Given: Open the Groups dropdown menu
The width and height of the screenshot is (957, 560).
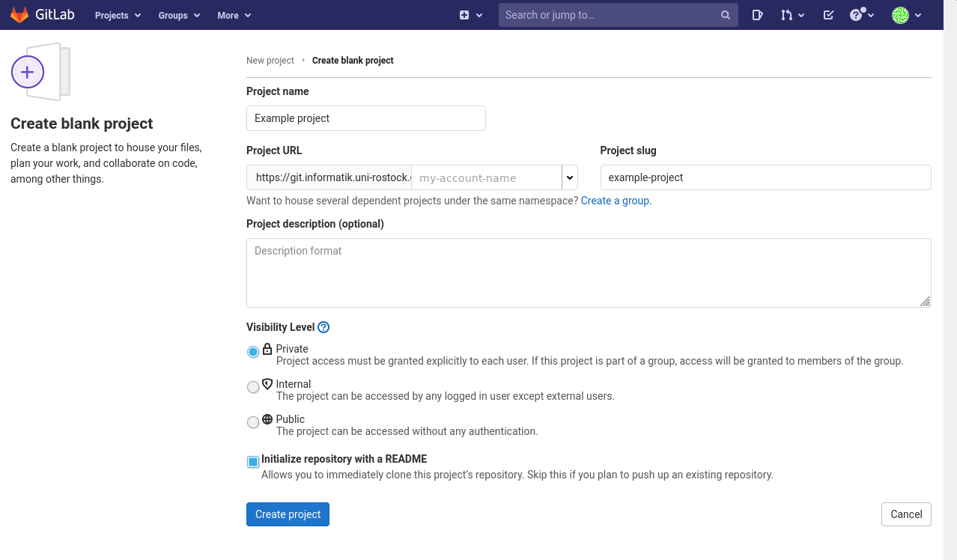Looking at the screenshot, I should (x=179, y=15).
